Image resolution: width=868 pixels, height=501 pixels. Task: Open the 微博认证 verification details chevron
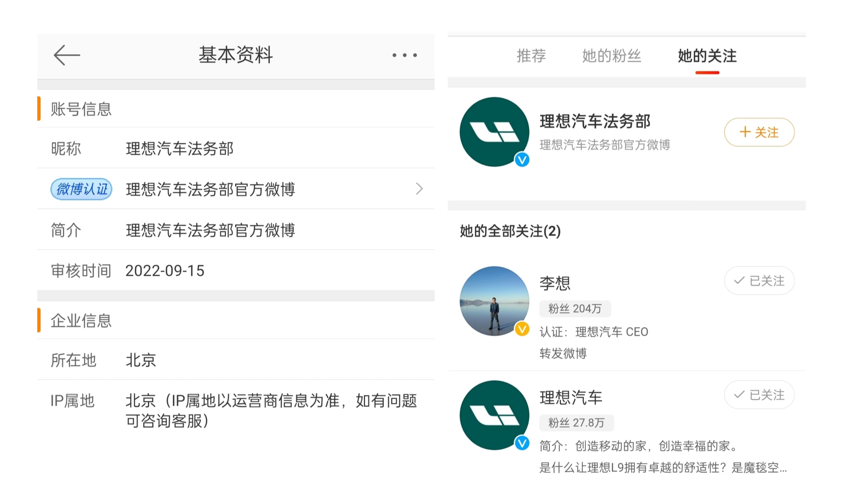(419, 188)
